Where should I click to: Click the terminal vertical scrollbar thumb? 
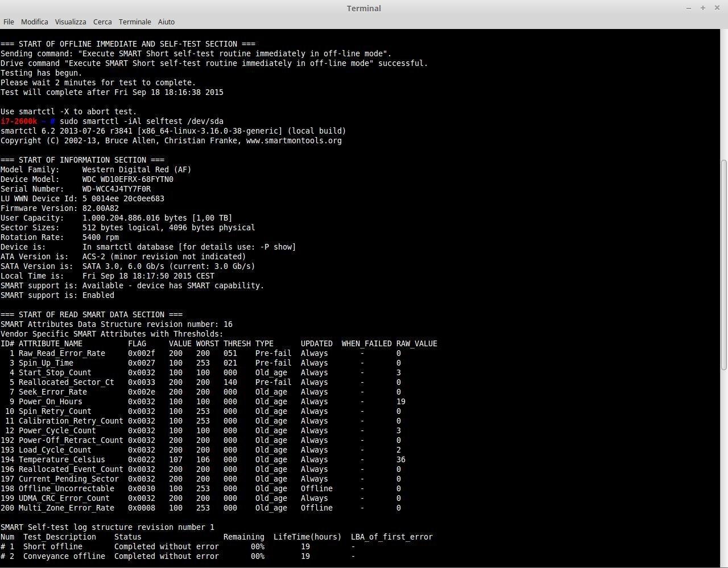point(724,265)
